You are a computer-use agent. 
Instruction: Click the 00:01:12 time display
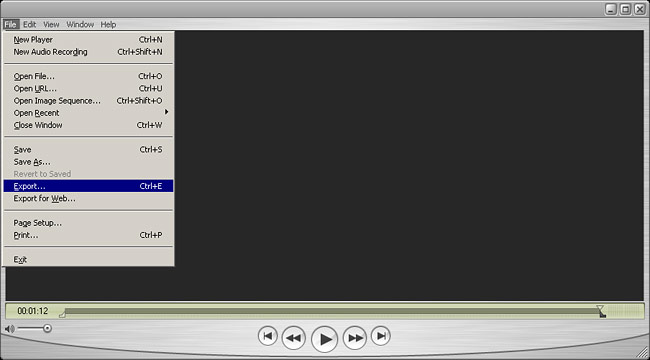click(33, 311)
